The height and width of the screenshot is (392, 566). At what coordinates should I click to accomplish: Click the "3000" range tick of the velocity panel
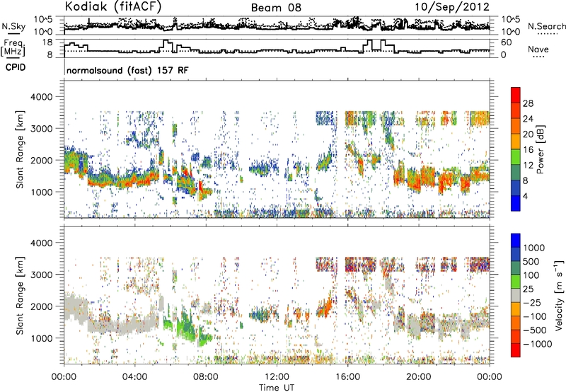(42, 275)
